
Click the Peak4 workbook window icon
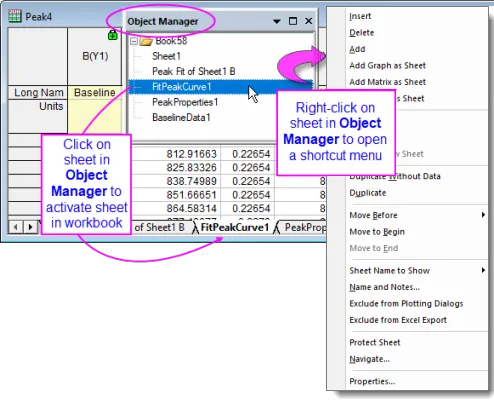pyautogui.click(x=15, y=16)
